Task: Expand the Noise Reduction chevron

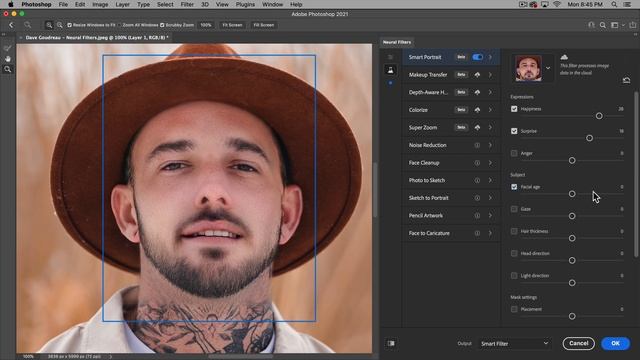Action: coord(490,145)
